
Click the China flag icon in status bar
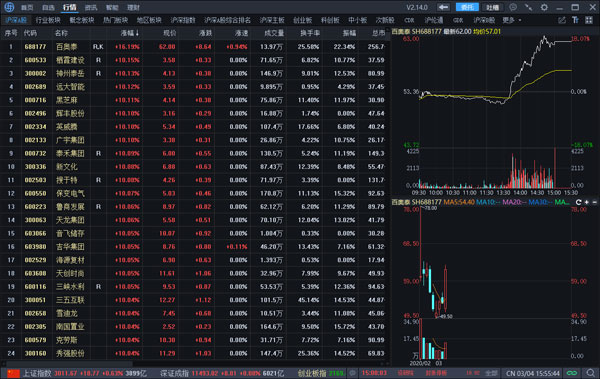click(13, 373)
